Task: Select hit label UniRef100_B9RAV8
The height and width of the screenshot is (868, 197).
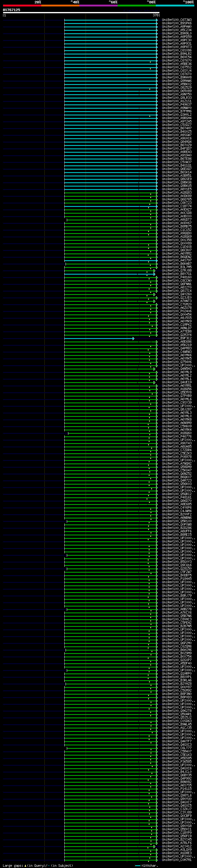Action: [177, 78]
